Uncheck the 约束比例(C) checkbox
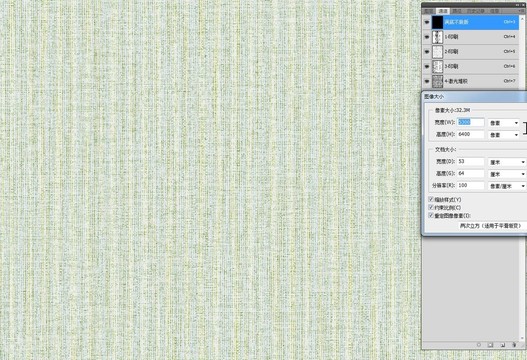This screenshot has width=527, height=360. (431, 207)
